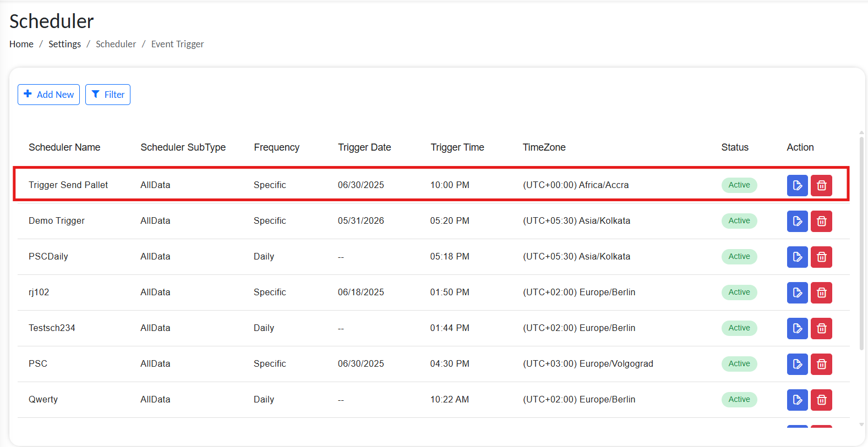Delete the PSCDaily scheduler entry
868x447 pixels.
click(x=821, y=257)
